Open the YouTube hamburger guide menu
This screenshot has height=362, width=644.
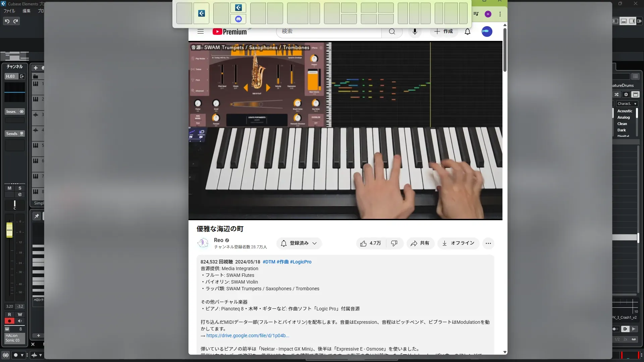point(201,32)
